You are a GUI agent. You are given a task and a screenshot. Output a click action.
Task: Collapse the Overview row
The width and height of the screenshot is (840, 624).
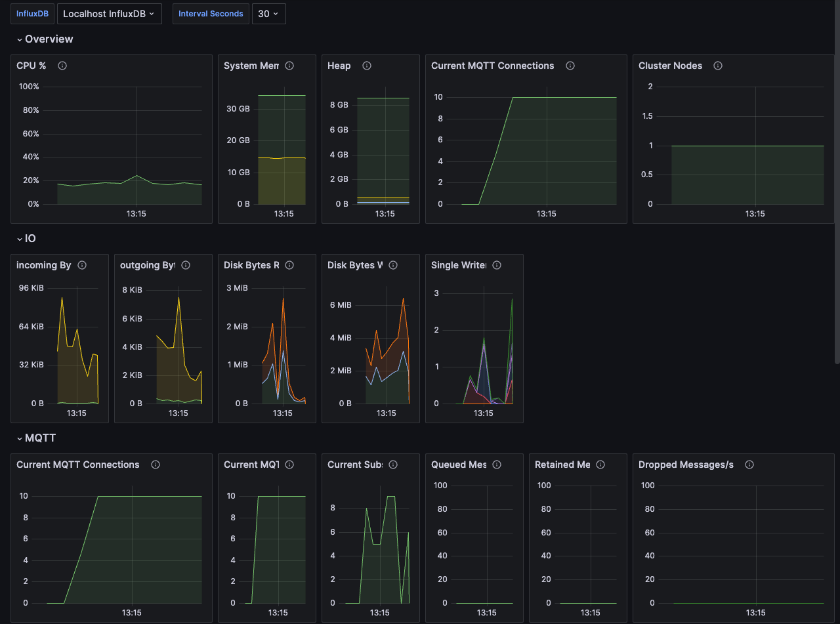click(45, 39)
